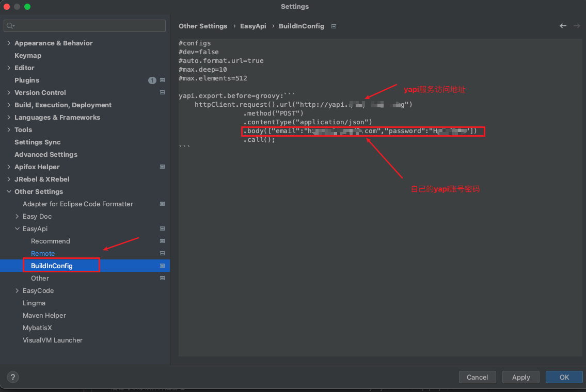Click the '#max.elements=512' line
Image resolution: width=586 pixels, height=392 pixels.
(x=213, y=78)
